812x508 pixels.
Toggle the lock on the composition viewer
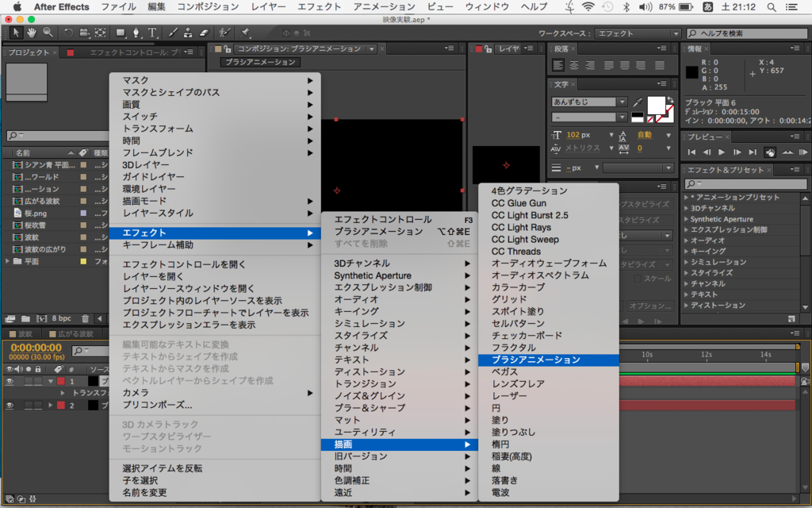(x=228, y=48)
